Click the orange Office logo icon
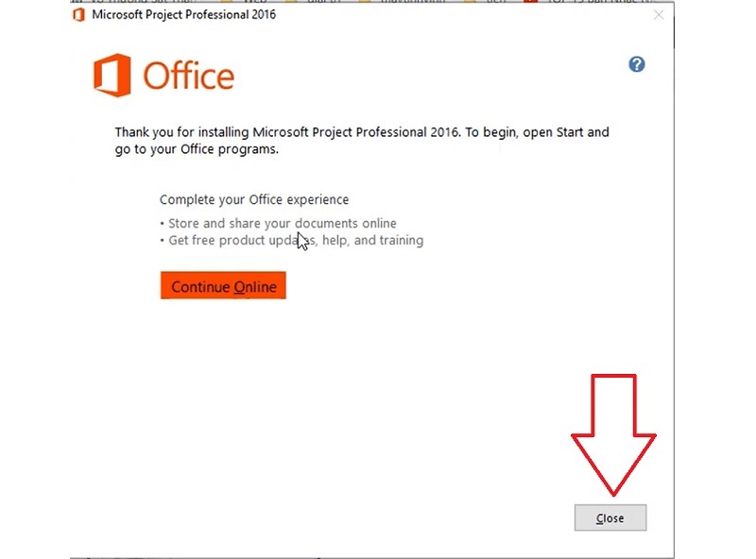The image size is (756, 559). pyautogui.click(x=112, y=76)
